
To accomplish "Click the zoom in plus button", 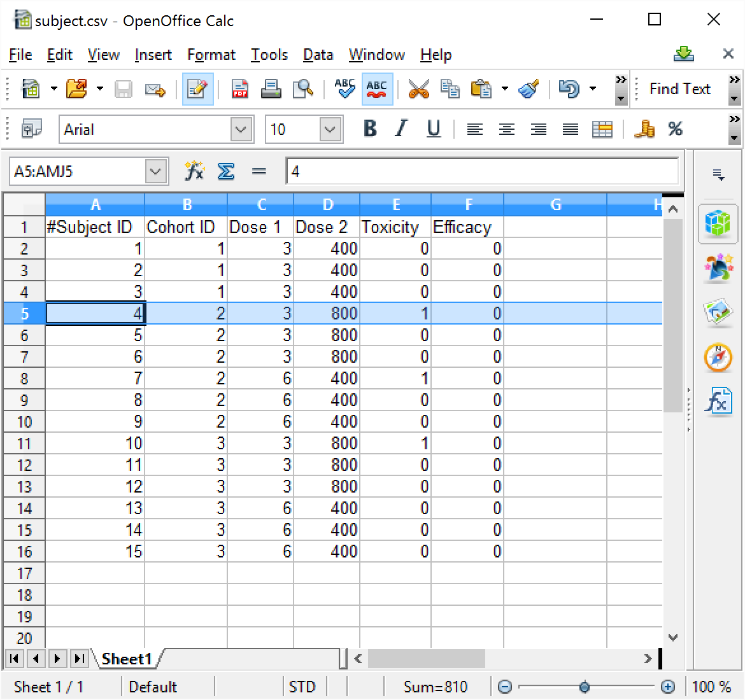I will (668, 687).
